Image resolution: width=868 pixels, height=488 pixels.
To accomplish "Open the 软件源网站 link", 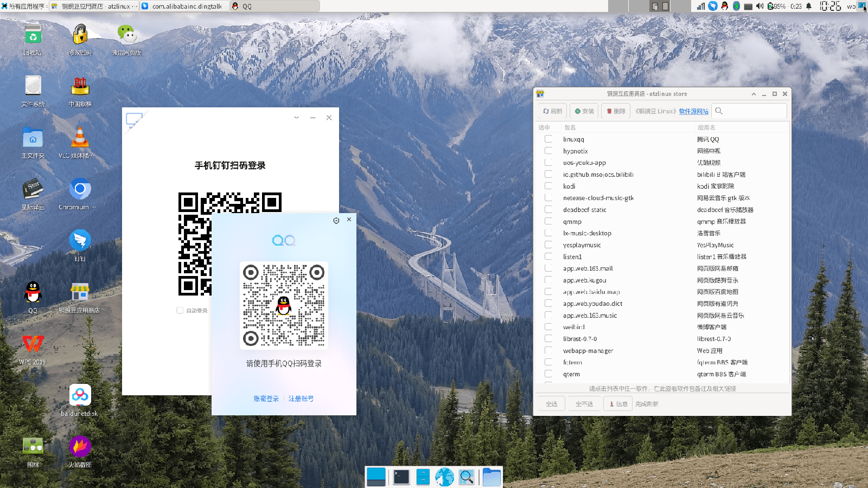I will pyautogui.click(x=693, y=111).
